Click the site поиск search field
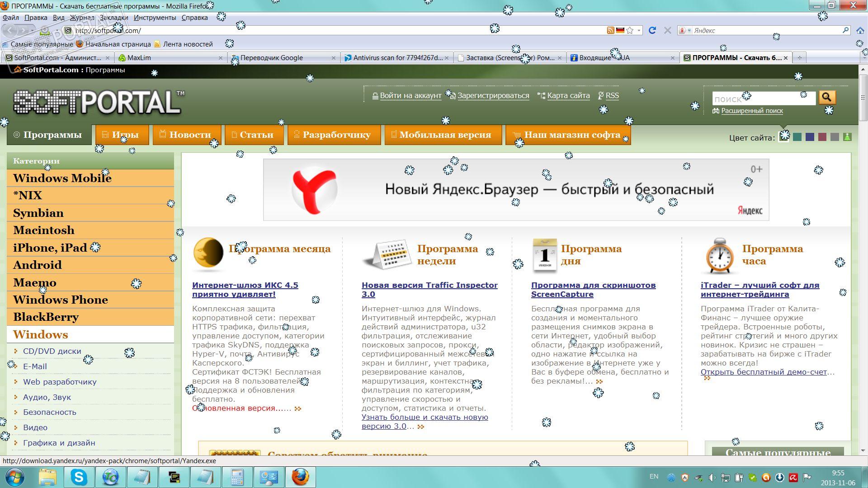 (763, 99)
